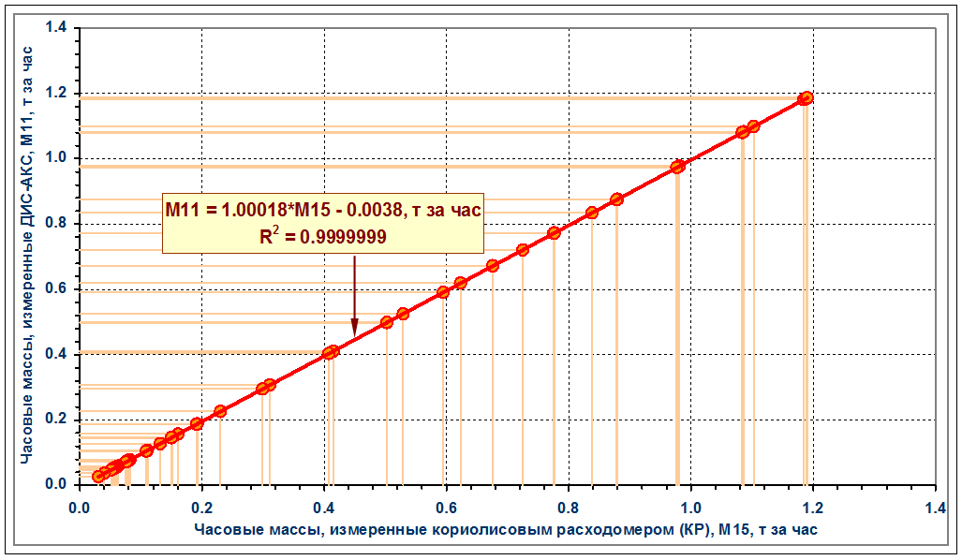Select the data point near M15 = 0.98

tap(677, 167)
